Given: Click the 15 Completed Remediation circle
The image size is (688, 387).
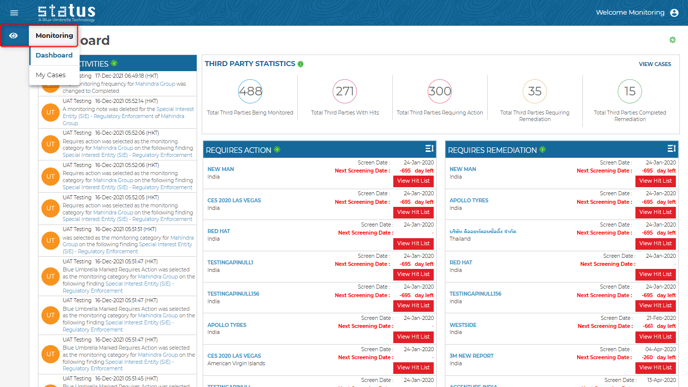Looking at the screenshot, I should click(630, 91).
